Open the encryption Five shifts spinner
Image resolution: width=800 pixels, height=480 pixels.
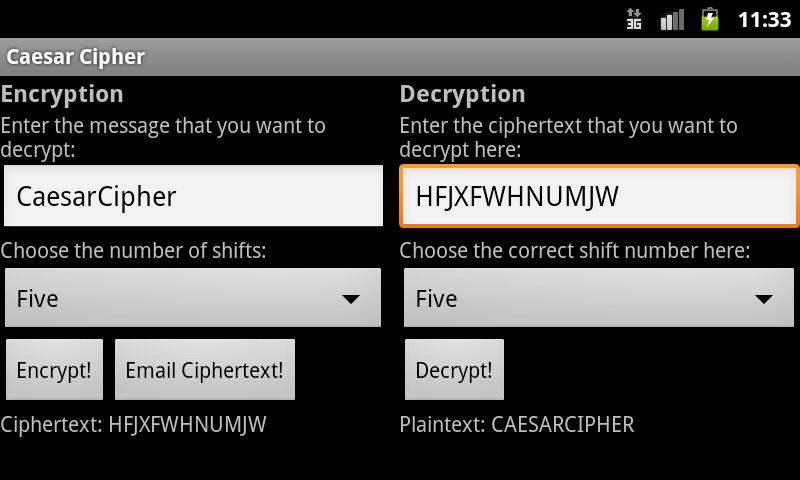click(193, 298)
